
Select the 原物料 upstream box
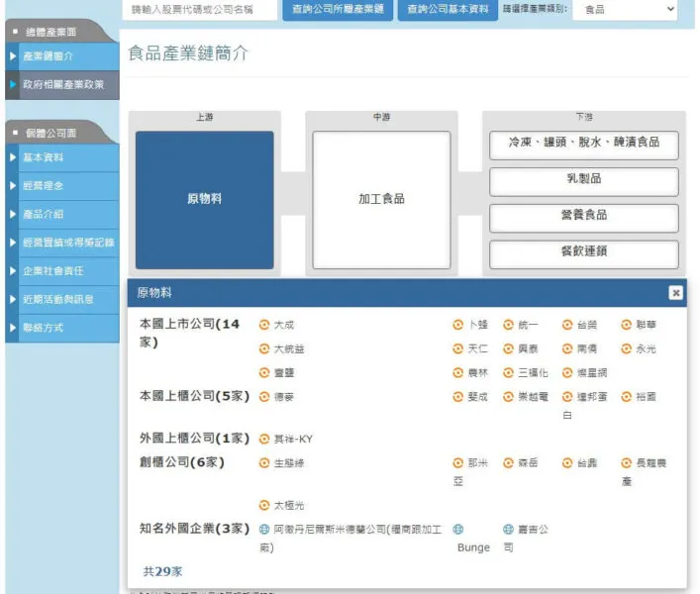tap(205, 200)
